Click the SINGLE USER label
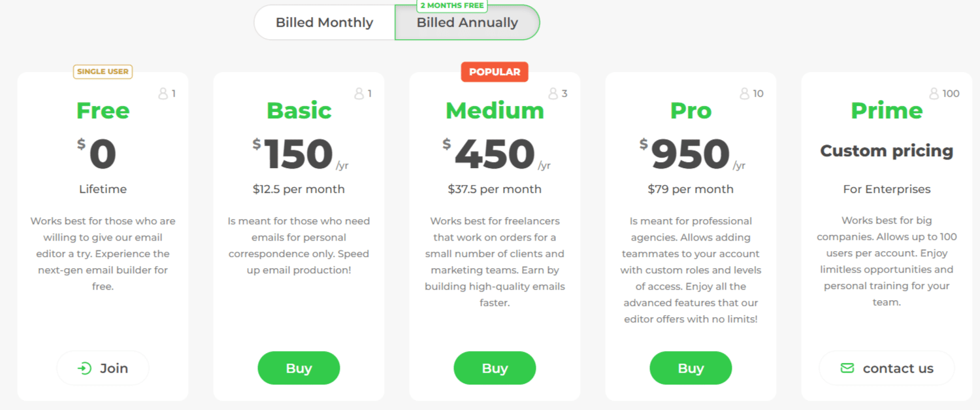Screen dimensions: 980x410 [x=103, y=71]
